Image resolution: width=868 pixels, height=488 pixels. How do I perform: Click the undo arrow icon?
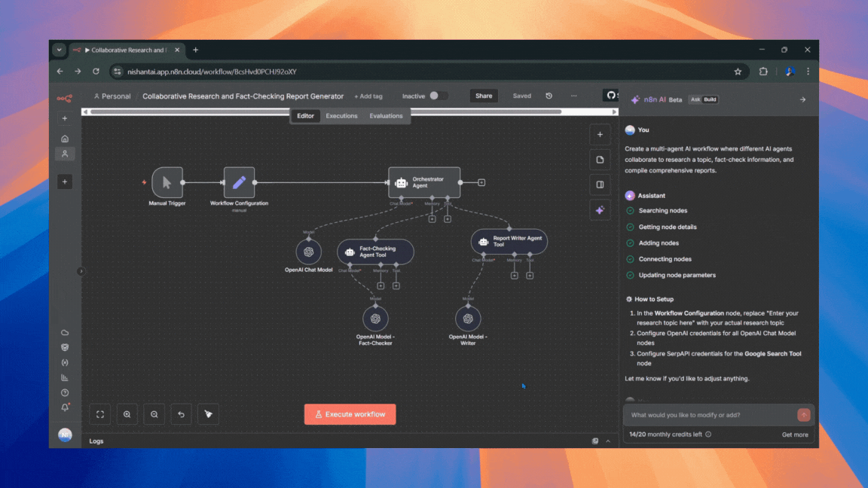click(181, 414)
